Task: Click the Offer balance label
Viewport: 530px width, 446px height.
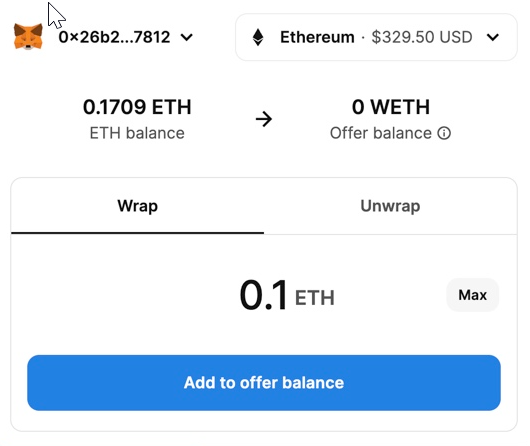Action: coord(381,133)
